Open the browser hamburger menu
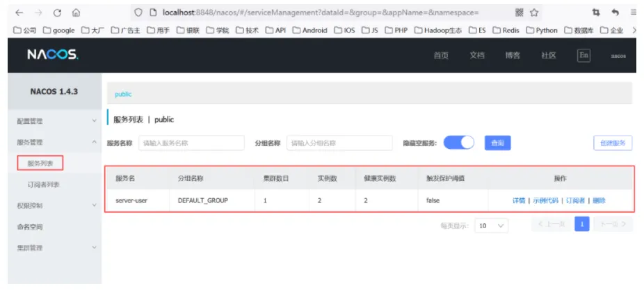This screenshot has height=304, width=644. 634,13
